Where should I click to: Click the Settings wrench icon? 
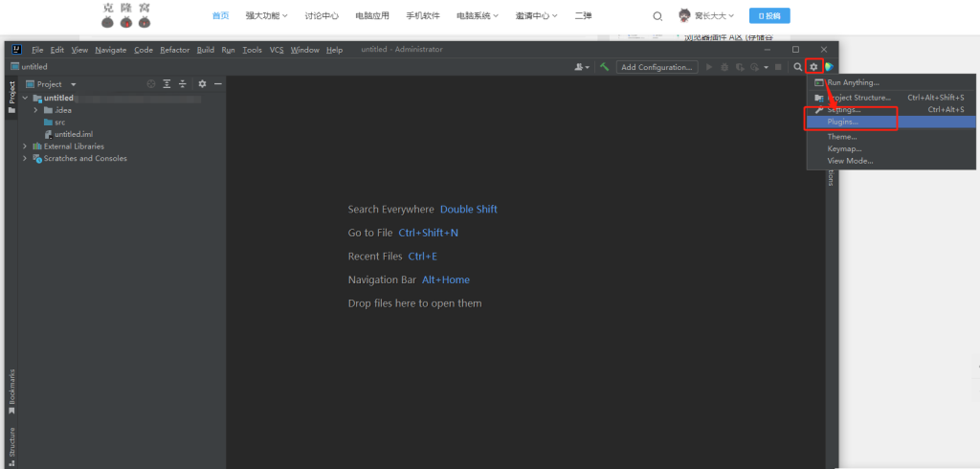point(819,109)
